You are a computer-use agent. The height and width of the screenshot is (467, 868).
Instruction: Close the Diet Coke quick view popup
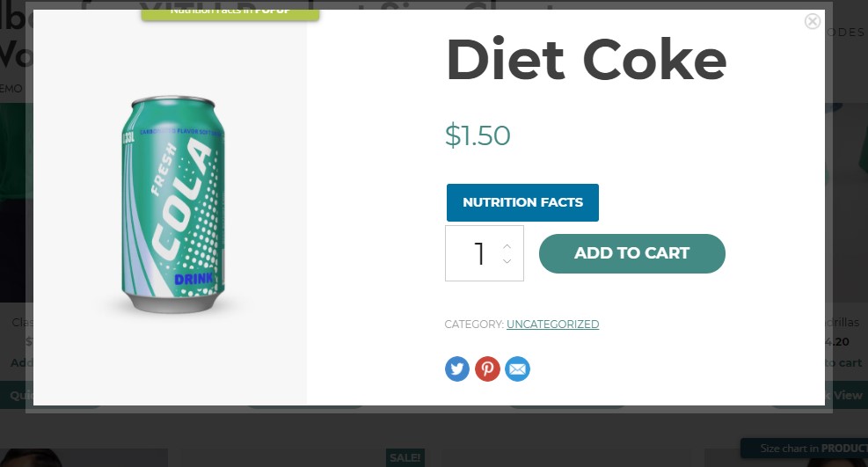tap(812, 22)
